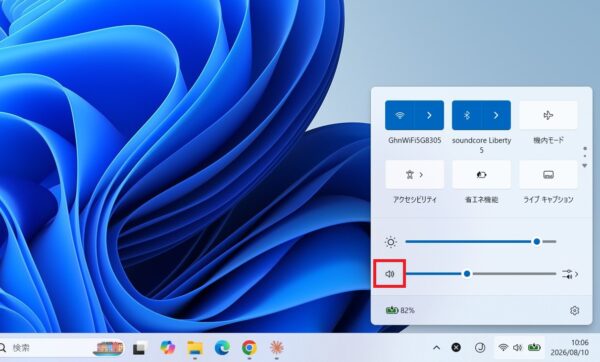Image resolution: width=600 pixels, height=362 pixels.
Task: Mute the speaker volume icon
Action: (390, 274)
